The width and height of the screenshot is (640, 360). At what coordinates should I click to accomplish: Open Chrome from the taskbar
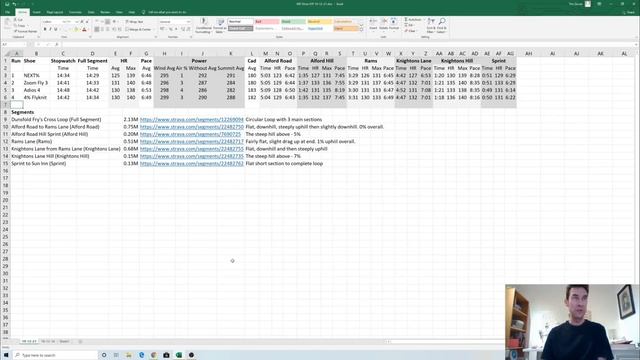tap(153, 355)
